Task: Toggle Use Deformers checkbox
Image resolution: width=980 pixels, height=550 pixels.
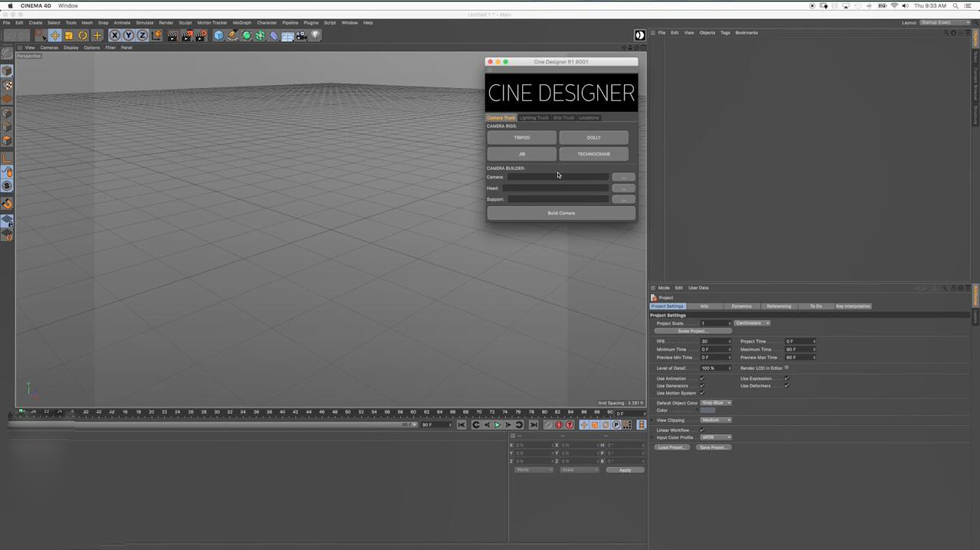Action: [786, 386]
